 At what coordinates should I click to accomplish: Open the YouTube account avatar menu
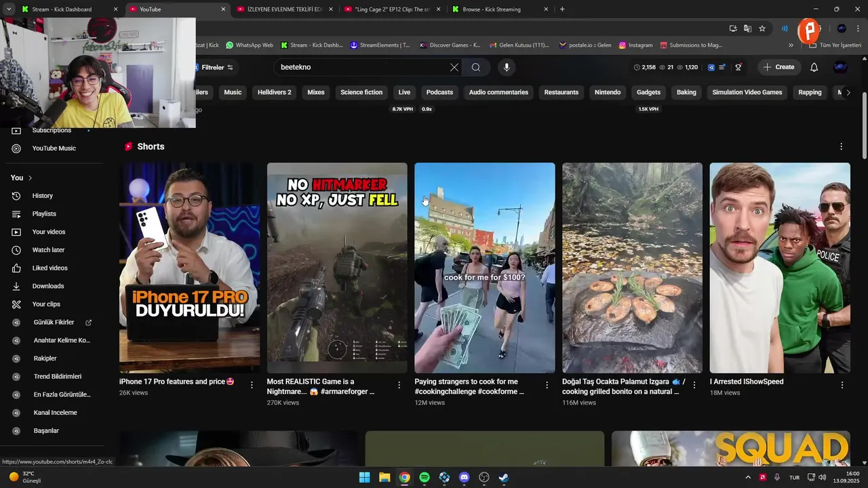point(840,67)
